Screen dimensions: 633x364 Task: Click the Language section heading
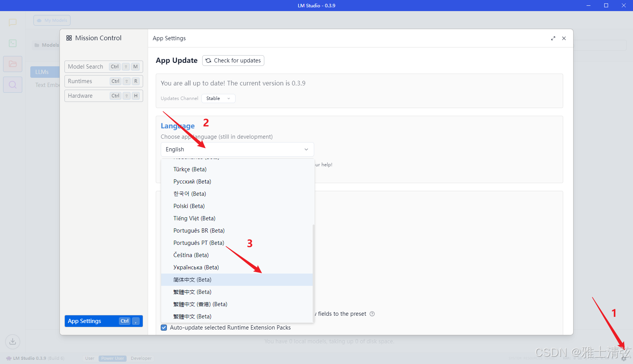pos(178,126)
